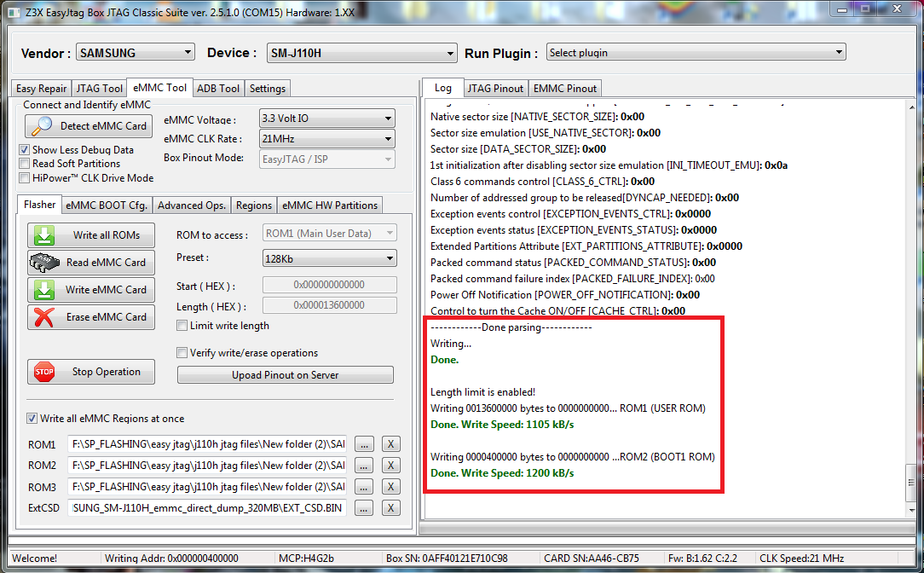Open the Regions sub-tab
Viewport: 924px width, 573px height.
tap(254, 205)
